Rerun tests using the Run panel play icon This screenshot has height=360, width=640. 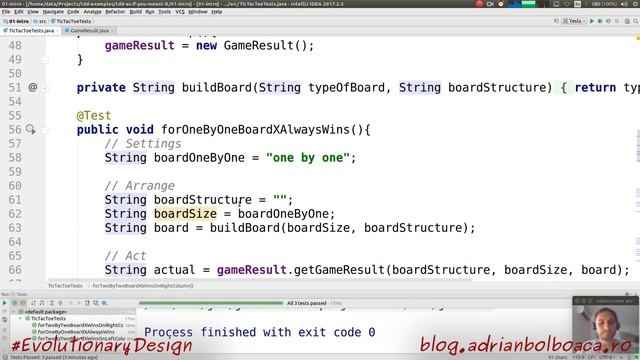point(4,303)
